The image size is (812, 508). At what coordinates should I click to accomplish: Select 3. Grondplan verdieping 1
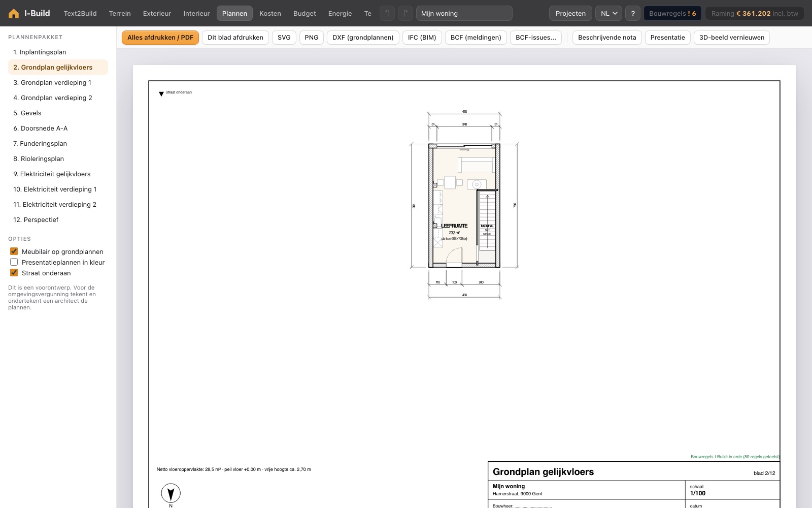58,82
